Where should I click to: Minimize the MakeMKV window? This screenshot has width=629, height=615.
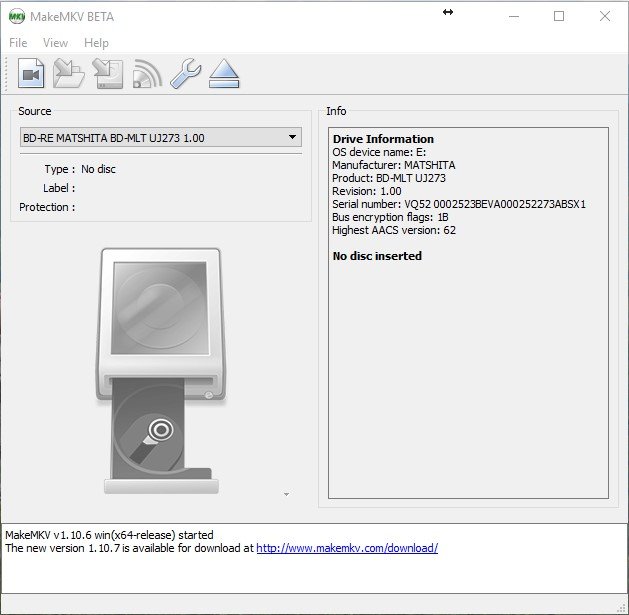[514, 16]
